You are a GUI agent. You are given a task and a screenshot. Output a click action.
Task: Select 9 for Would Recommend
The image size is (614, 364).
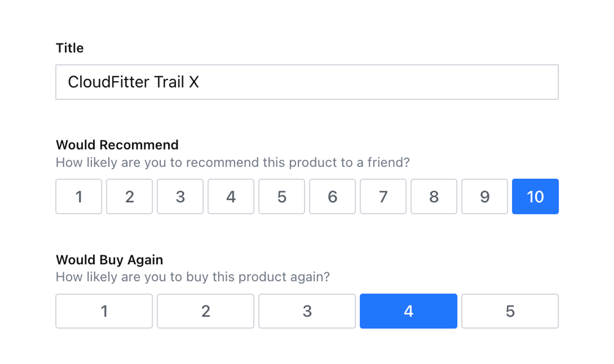point(484,197)
